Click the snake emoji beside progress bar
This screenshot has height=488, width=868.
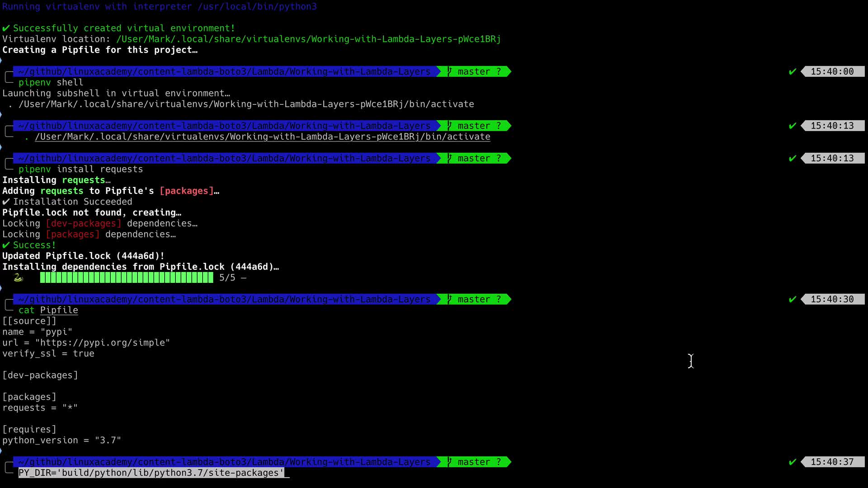(x=18, y=277)
